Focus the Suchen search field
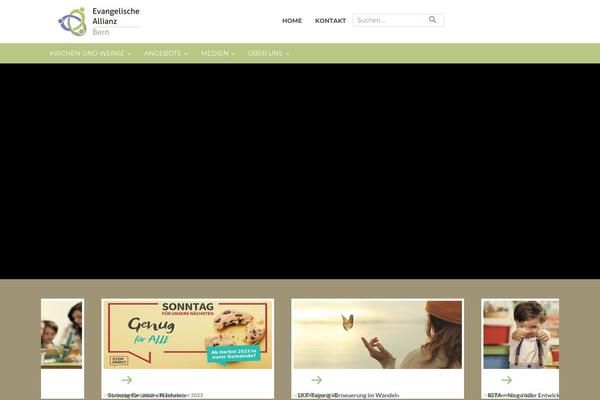Viewport: 600px width, 400px height. pos(398,20)
